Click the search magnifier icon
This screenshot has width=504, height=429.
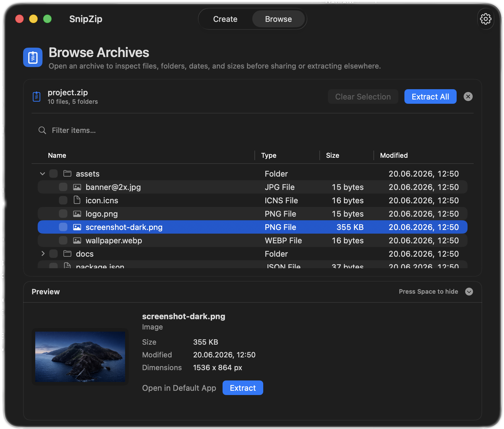tap(42, 130)
